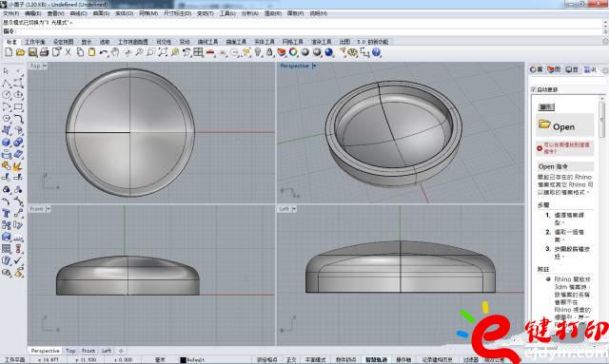The width and height of the screenshot is (609, 364).
Task: Click the blue render sphere icon
Action: coord(329,52)
